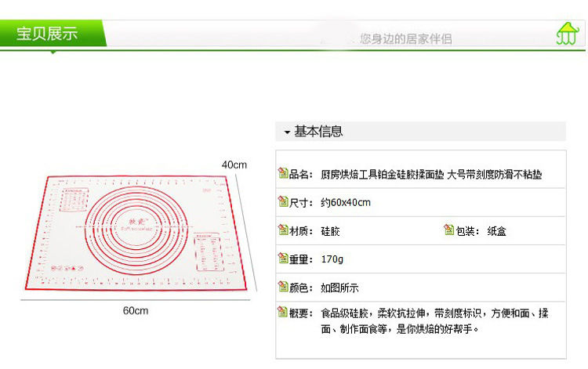Click the 60cm width dimension label
The height and width of the screenshot is (369, 588).
click(136, 310)
